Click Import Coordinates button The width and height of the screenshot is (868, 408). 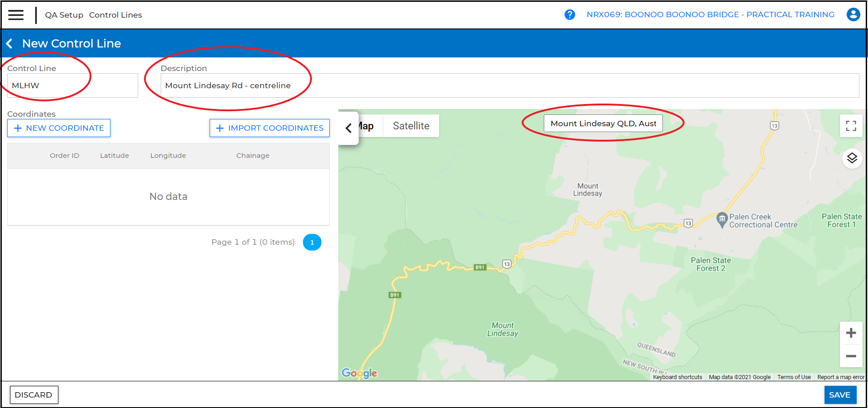[x=269, y=128]
